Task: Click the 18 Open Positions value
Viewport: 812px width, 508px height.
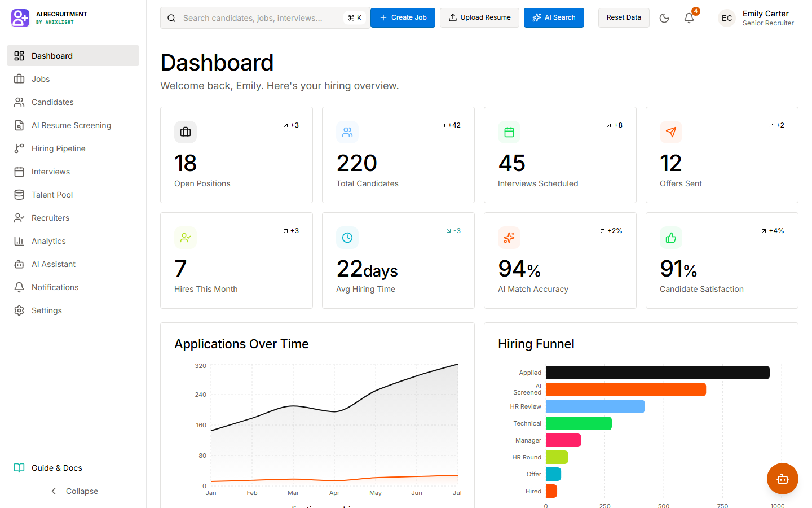Action: (x=186, y=163)
